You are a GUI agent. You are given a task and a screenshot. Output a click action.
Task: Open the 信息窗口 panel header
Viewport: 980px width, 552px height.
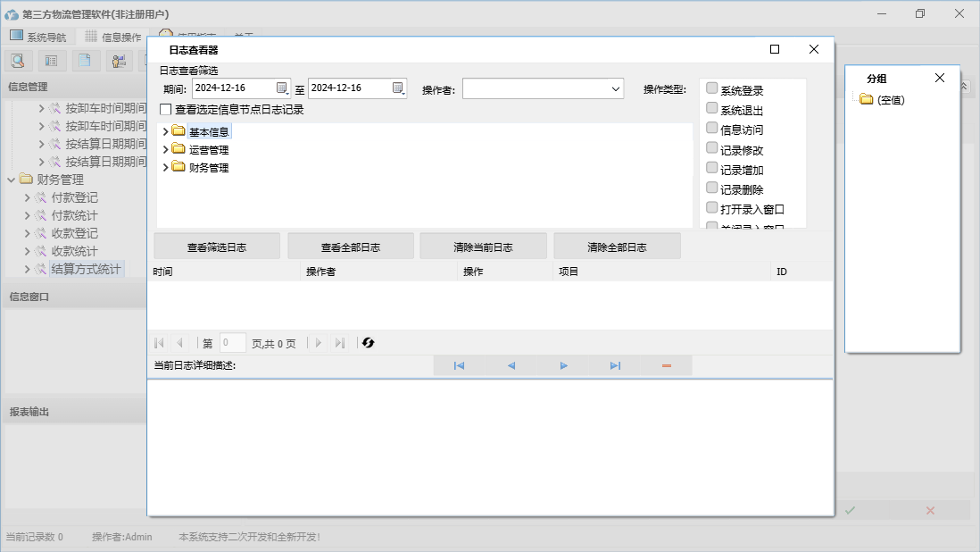(x=74, y=297)
